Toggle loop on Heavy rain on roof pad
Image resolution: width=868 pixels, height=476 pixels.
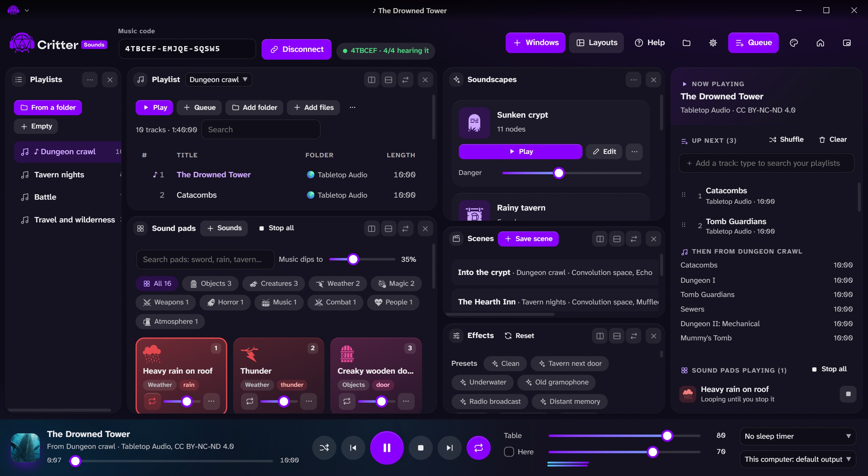[x=152, y=401]
